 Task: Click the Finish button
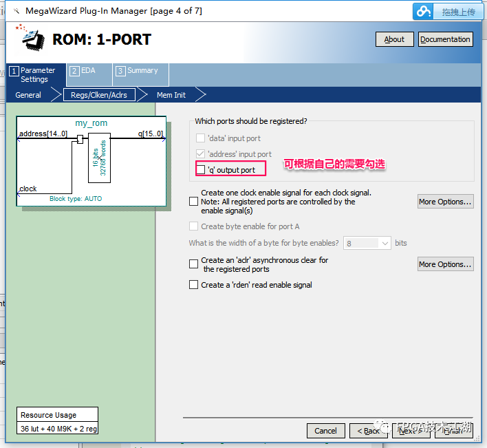click(453, 431)
